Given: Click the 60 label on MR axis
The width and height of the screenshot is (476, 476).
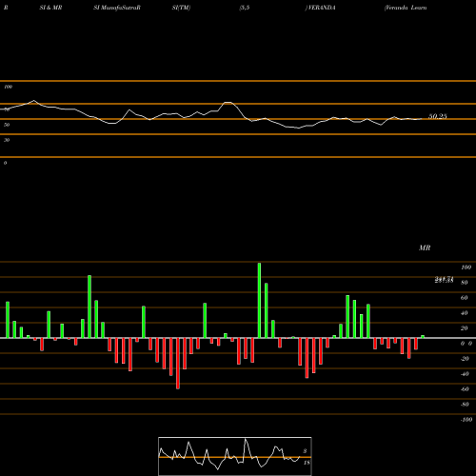Looking at the screenshot, I should (x=464, y=298).
